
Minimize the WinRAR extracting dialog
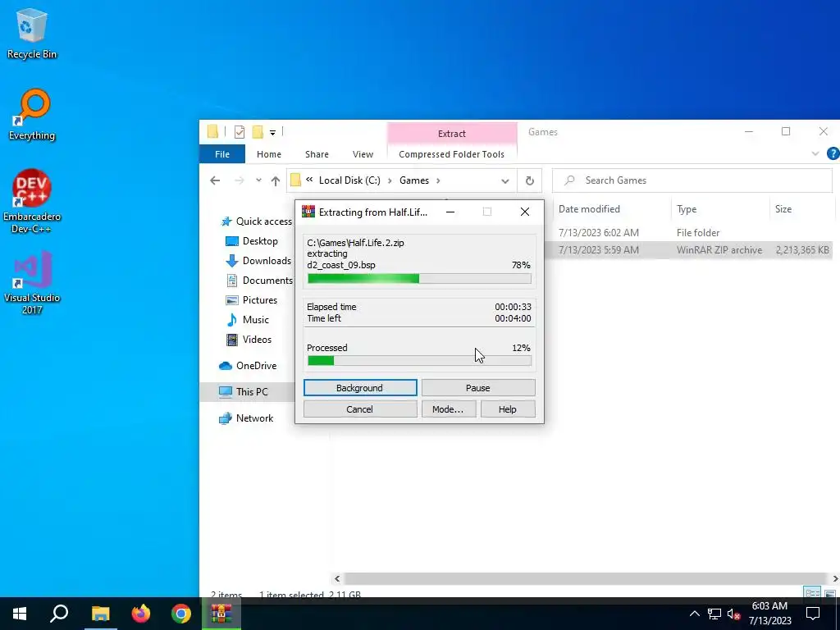point(450,212)
